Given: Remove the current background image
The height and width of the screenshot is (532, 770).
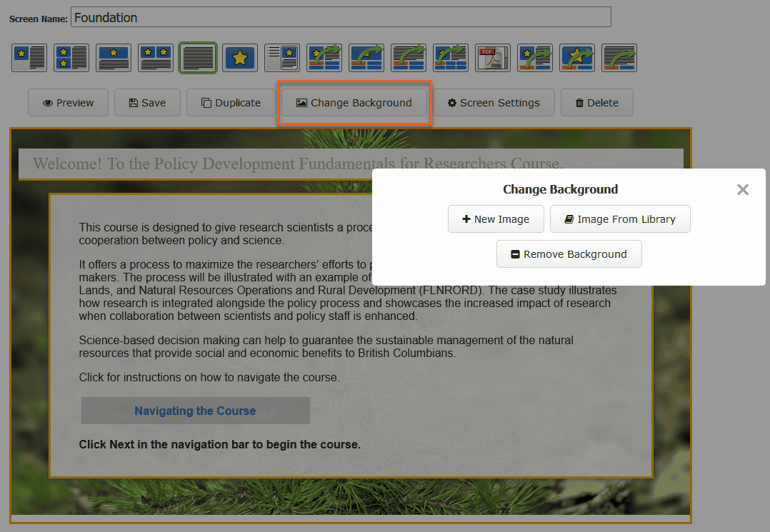Looking at the screenshot, I should (569, 254).
